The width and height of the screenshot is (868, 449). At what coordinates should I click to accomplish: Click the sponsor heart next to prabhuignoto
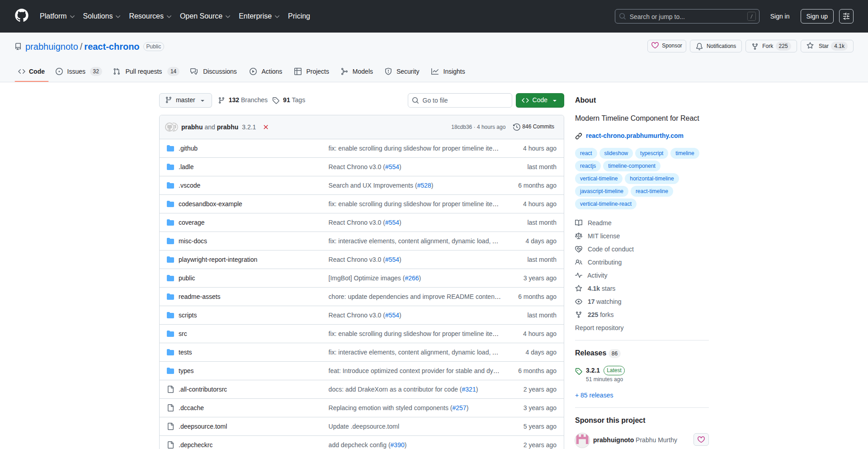[x=701, y=439]
